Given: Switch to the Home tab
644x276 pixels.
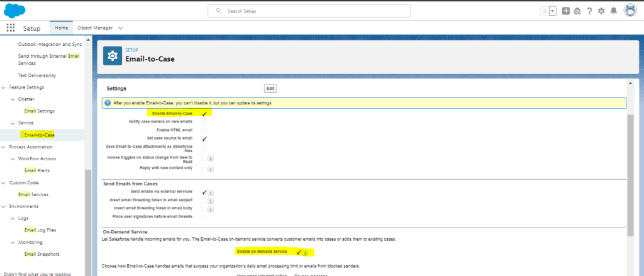Looking at the screenshot, I should [x=61, y=28].
